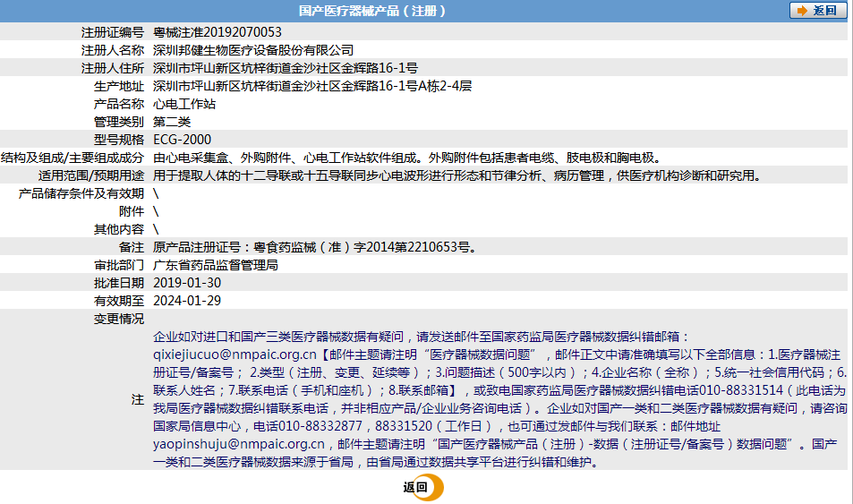
Task: Click the 审批部门 label
Action: point(118,265)
